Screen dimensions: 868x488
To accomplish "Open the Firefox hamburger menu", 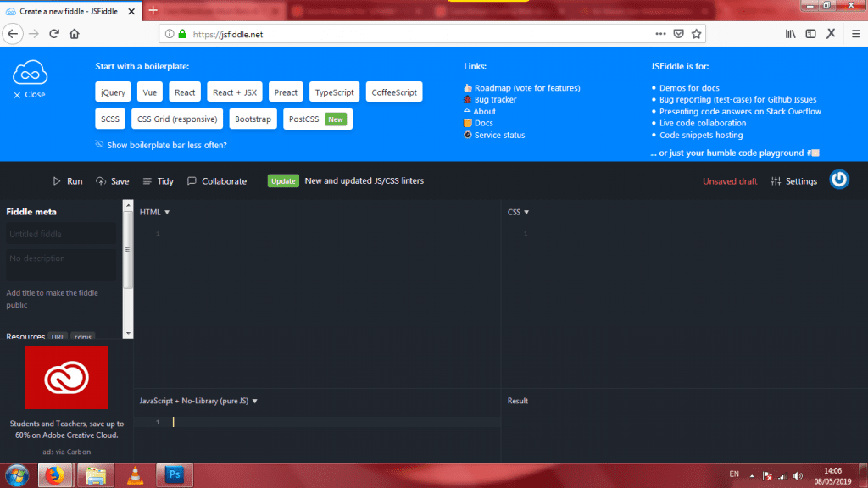I will [x=856, y=34].
